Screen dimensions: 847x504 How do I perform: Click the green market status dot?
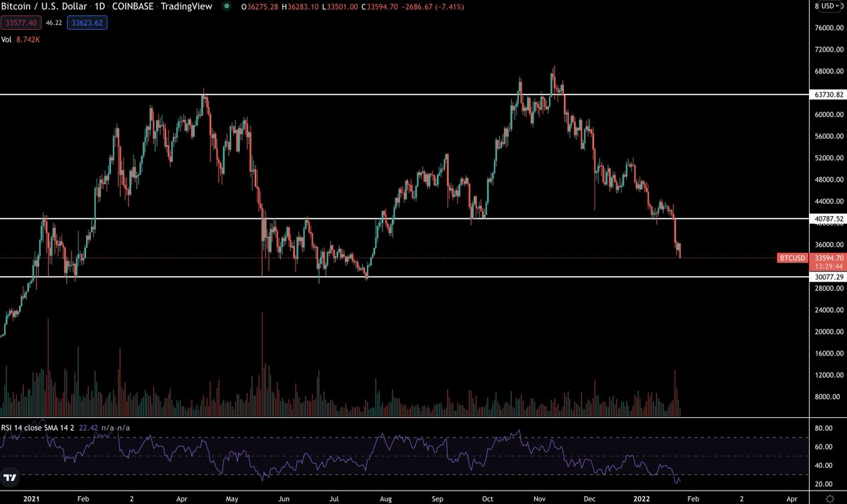click(226, 7)
